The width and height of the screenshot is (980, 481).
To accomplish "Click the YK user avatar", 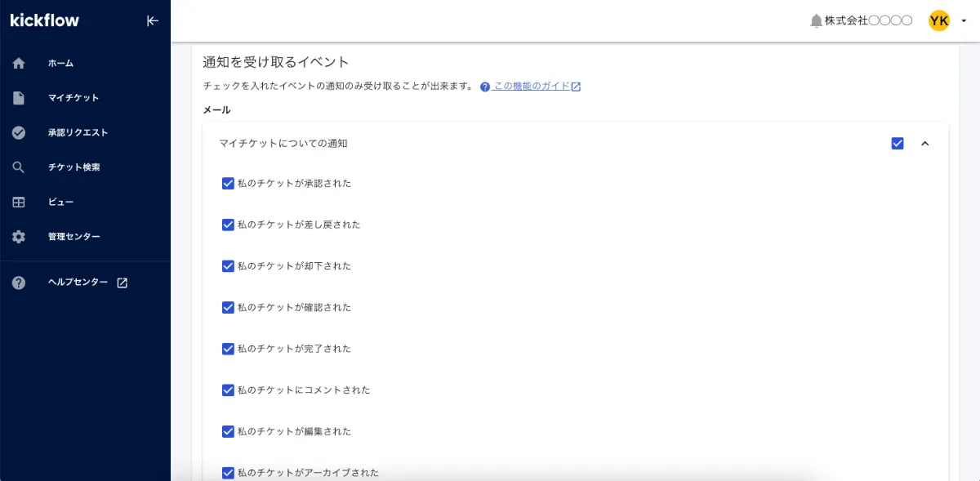I will 939,21.
